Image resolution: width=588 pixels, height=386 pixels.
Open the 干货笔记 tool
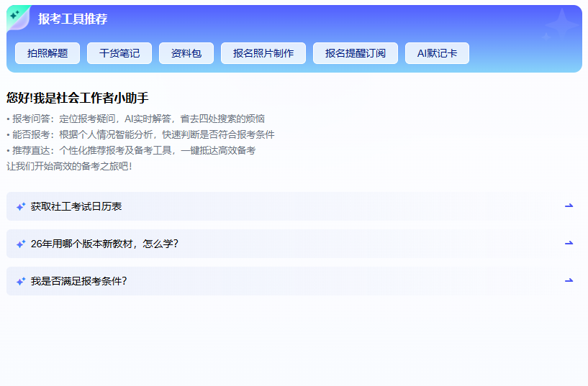(x=119, y=53)
